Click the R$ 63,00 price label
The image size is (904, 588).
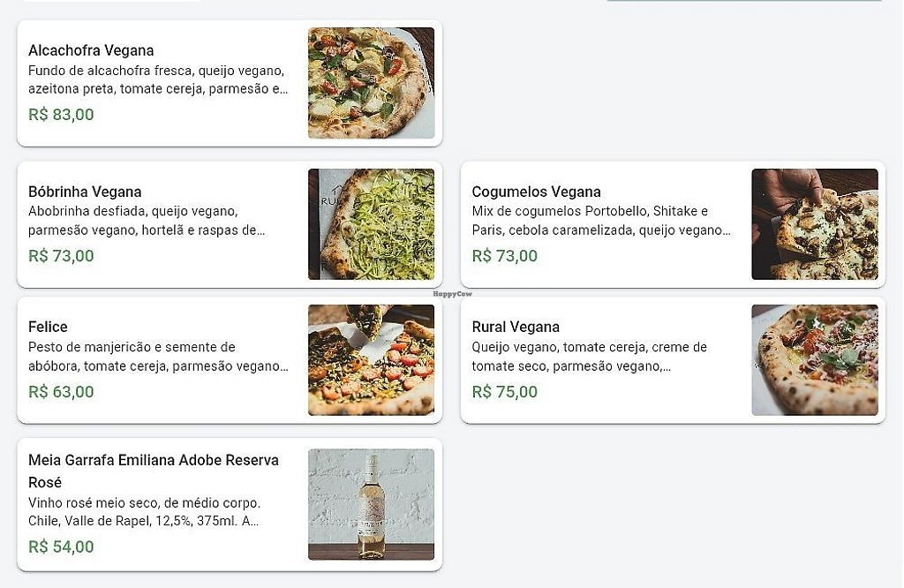tap(61, 392)
